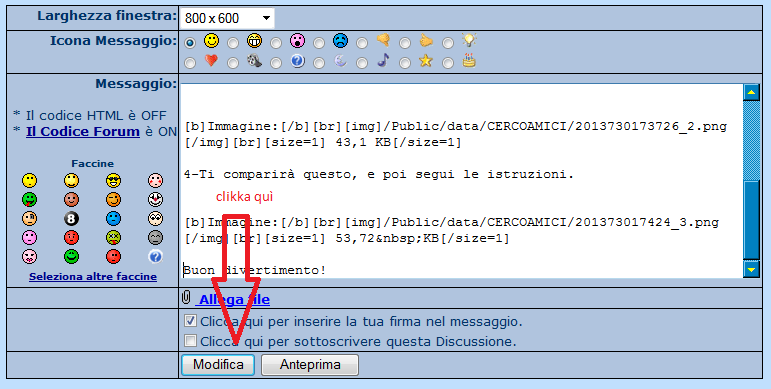Insert the black-eye smiley

(x=30, y=218)
